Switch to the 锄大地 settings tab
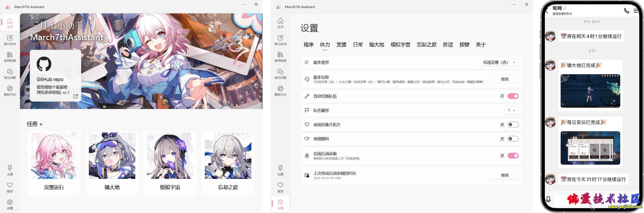This screenshot has height=213, width=644. coord(377,45)
